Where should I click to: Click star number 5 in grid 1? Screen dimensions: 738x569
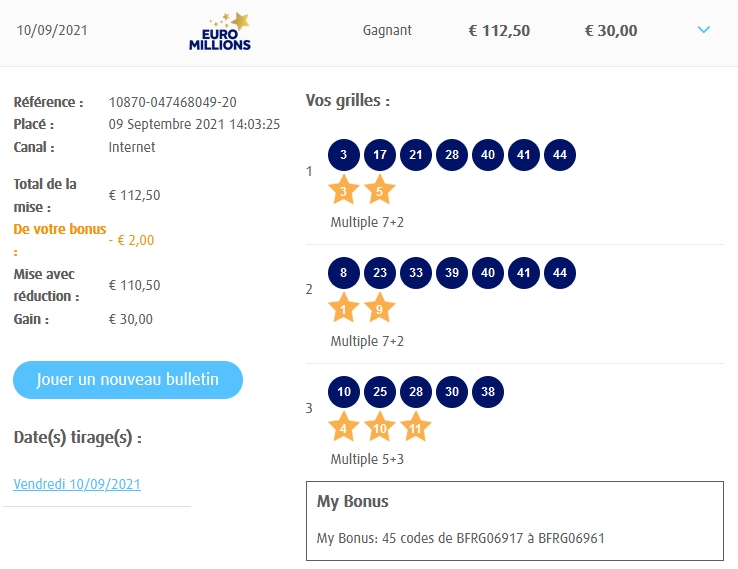[380, 190]
